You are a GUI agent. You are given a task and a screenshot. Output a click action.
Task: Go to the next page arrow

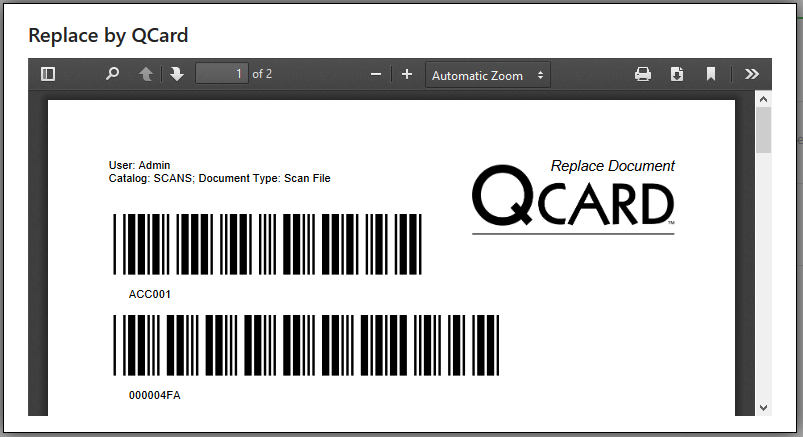click(177, 74)
